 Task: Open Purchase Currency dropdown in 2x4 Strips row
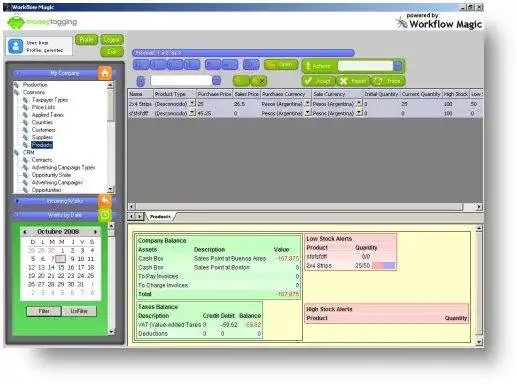click(x=308, y=103)
